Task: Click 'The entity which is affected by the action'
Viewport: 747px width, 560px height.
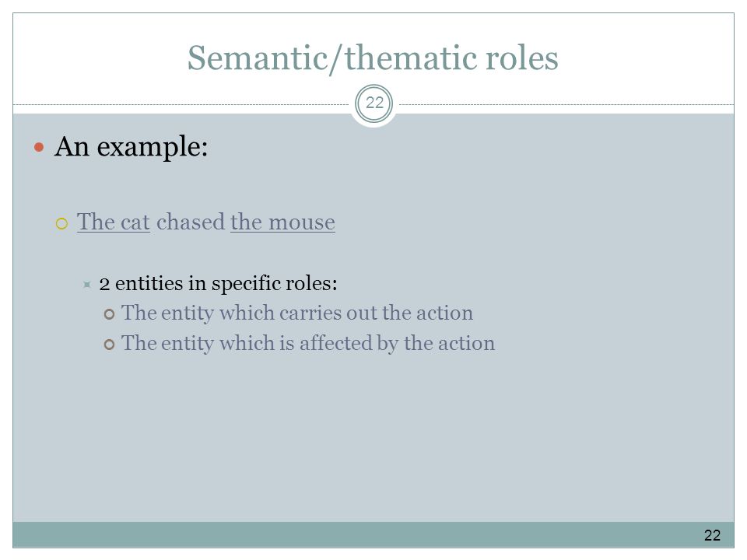Action: [308, 343]
